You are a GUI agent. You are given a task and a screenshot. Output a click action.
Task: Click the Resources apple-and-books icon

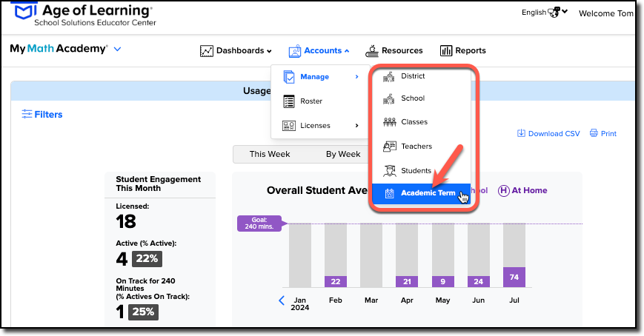372,51
